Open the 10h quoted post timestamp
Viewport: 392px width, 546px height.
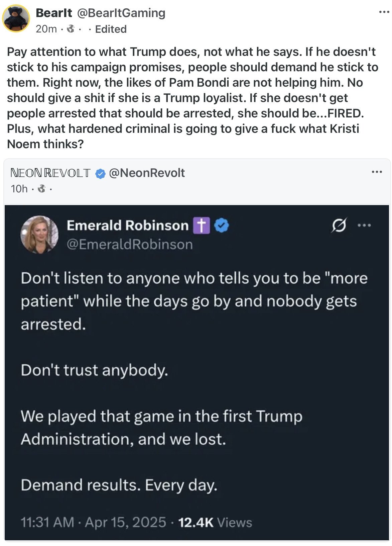[19, 189]
